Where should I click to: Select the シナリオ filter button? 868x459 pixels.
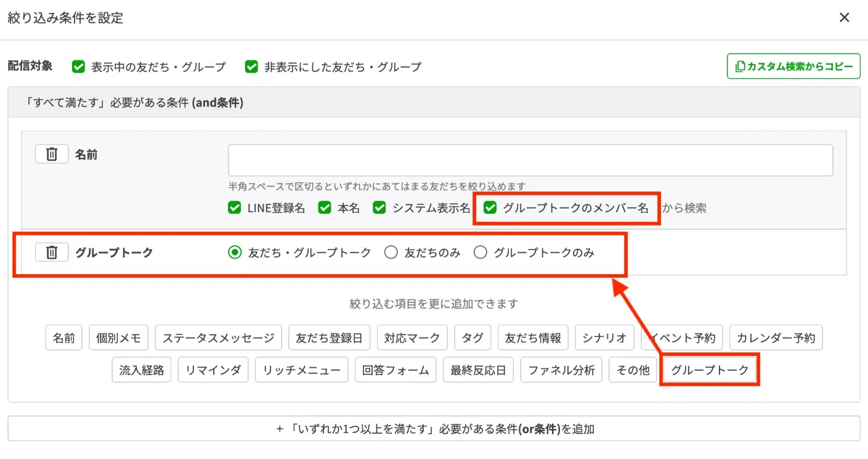604,338
